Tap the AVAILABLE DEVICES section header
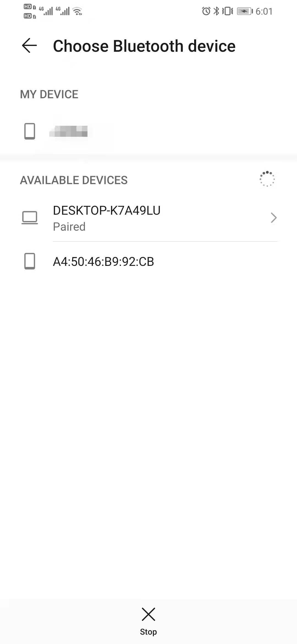297x644 pixels. point(74,180)
